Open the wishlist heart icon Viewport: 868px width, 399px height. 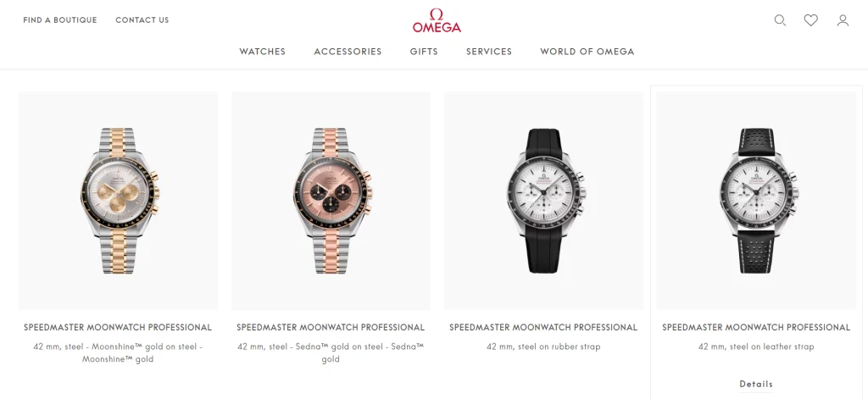tap(811, 20)
